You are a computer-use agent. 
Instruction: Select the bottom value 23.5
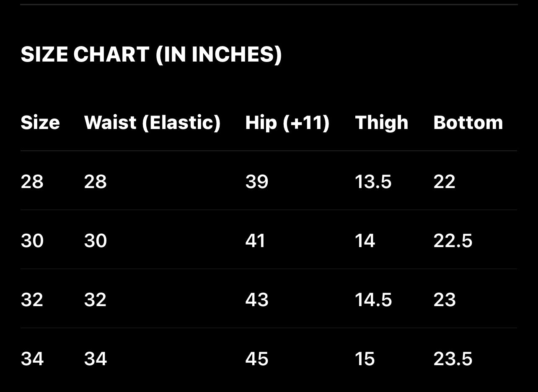pos(453,359)
